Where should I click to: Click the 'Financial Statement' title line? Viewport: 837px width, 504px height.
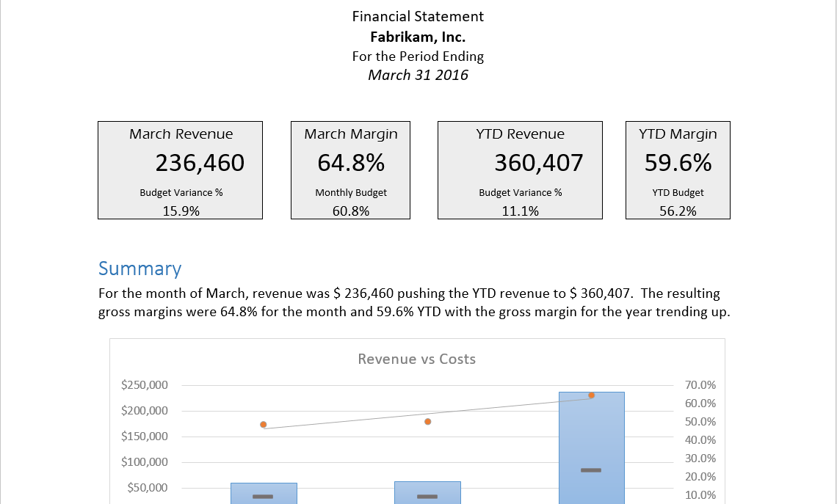click(x=418, y=17)
